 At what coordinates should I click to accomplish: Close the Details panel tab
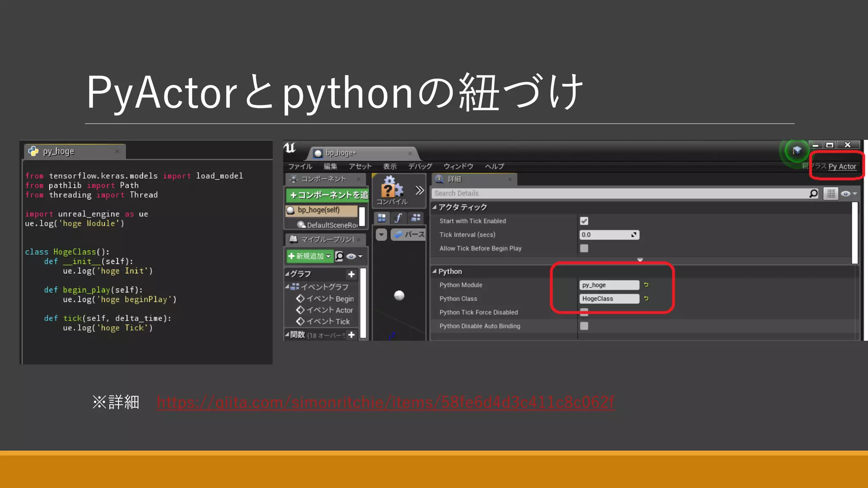coord(510,179)
